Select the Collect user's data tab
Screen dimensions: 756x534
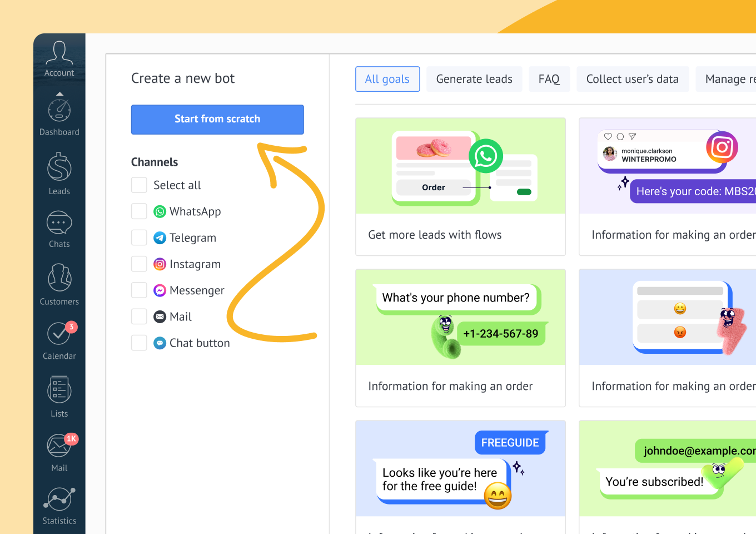point(633,79)
